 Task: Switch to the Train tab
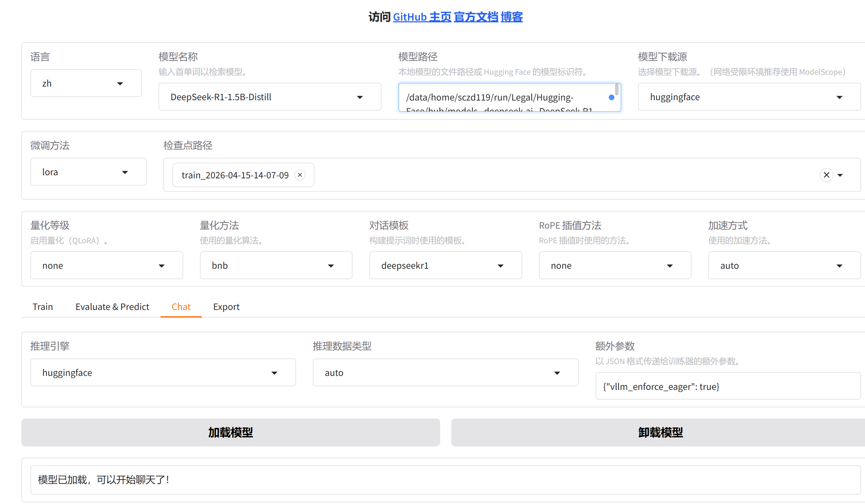point(43,307)
